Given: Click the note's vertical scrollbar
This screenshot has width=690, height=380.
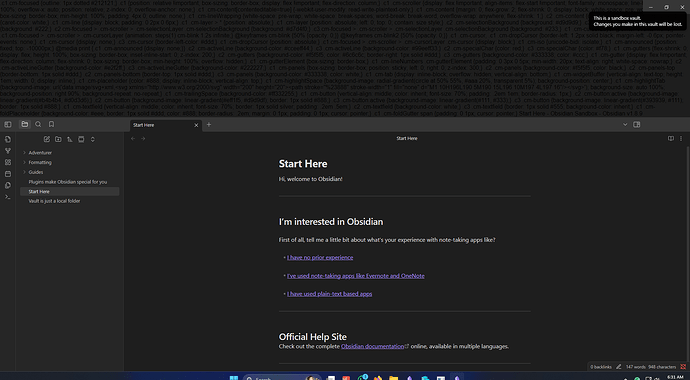Looking at the screenshot, I should coord(687,255).
